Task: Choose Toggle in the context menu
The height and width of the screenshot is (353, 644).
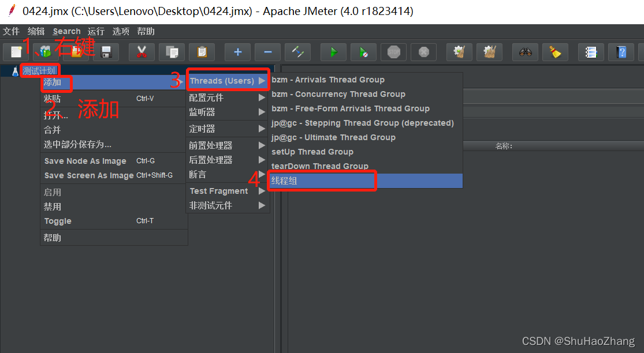Action: [114, 220]
